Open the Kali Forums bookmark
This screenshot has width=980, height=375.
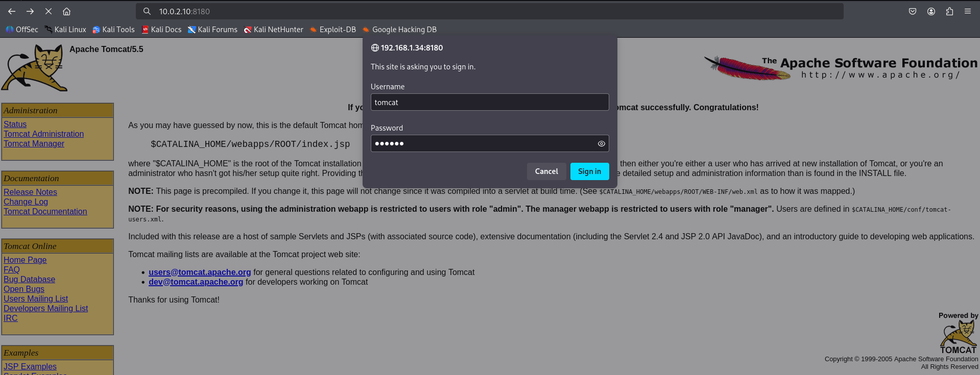(x=212, y=30)
